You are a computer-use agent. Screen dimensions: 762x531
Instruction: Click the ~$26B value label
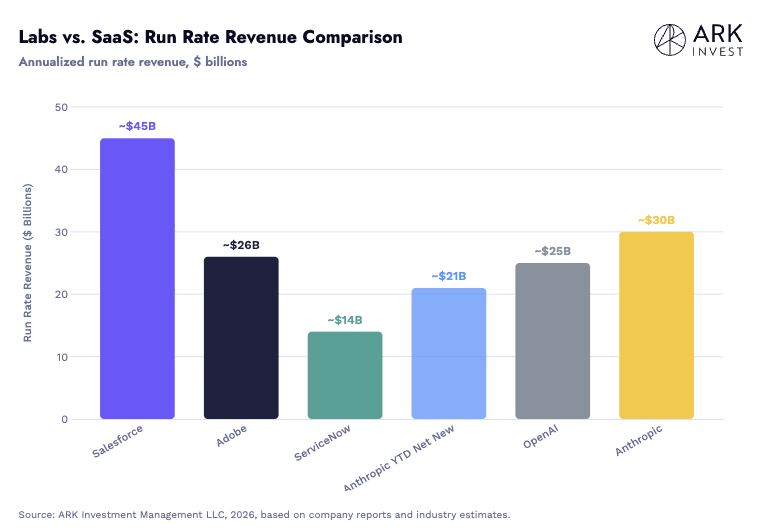click(x=241, y=245)
